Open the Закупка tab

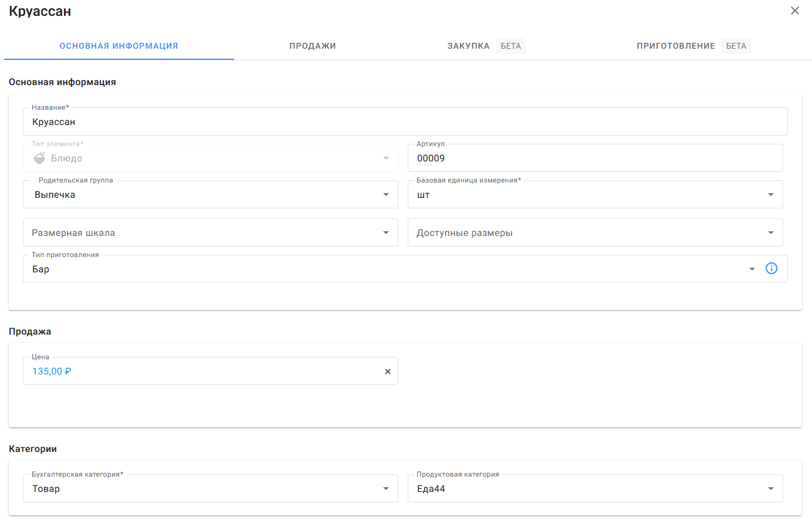click(468, 46)
